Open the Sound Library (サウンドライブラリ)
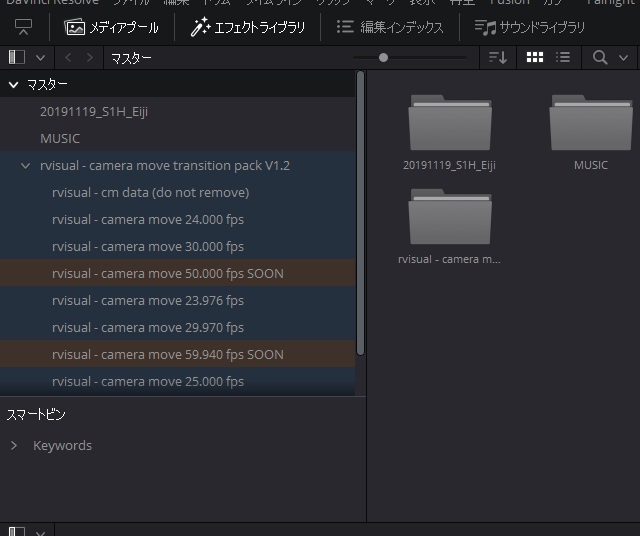The width and height of the screenshot is (640, 536). pyautogui.click(x=529, y=27)
